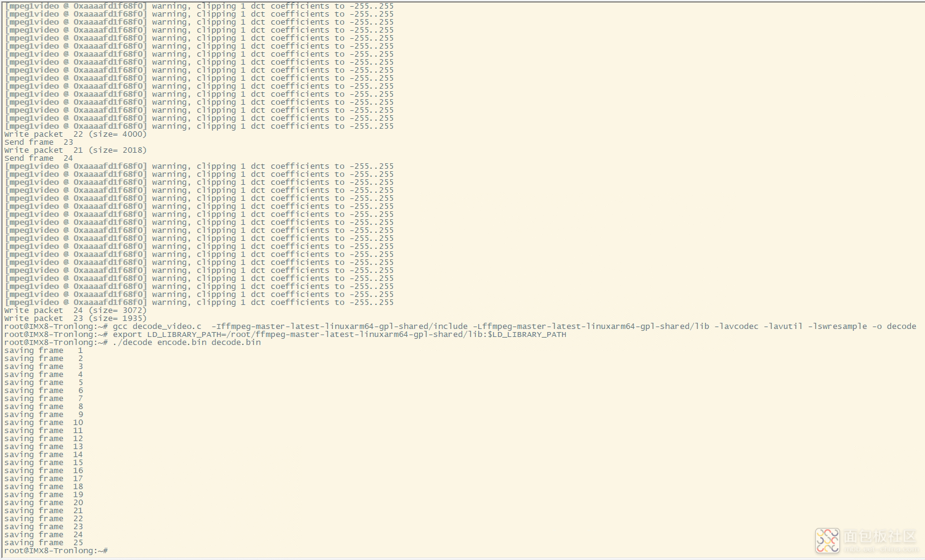Select the 'saving frame 13' line

pyautogui.click(x=44, y=447)
